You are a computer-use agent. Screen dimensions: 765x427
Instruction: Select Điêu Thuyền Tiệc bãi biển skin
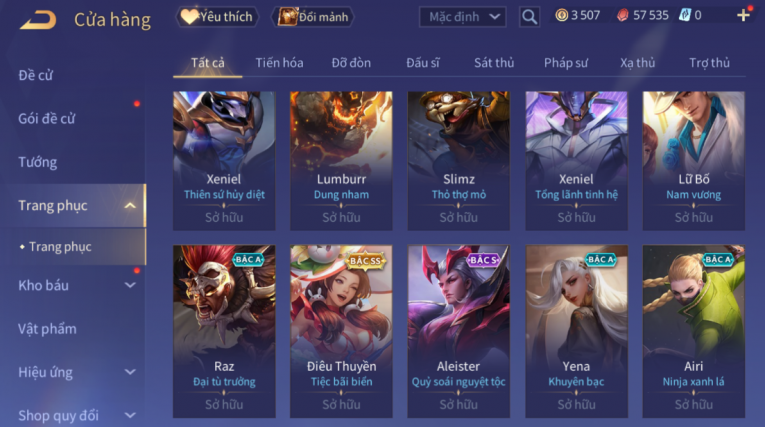[341, 331]
